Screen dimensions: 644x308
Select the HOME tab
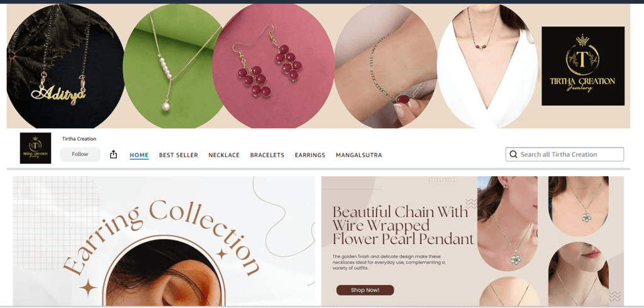click(x=139, y=155)
